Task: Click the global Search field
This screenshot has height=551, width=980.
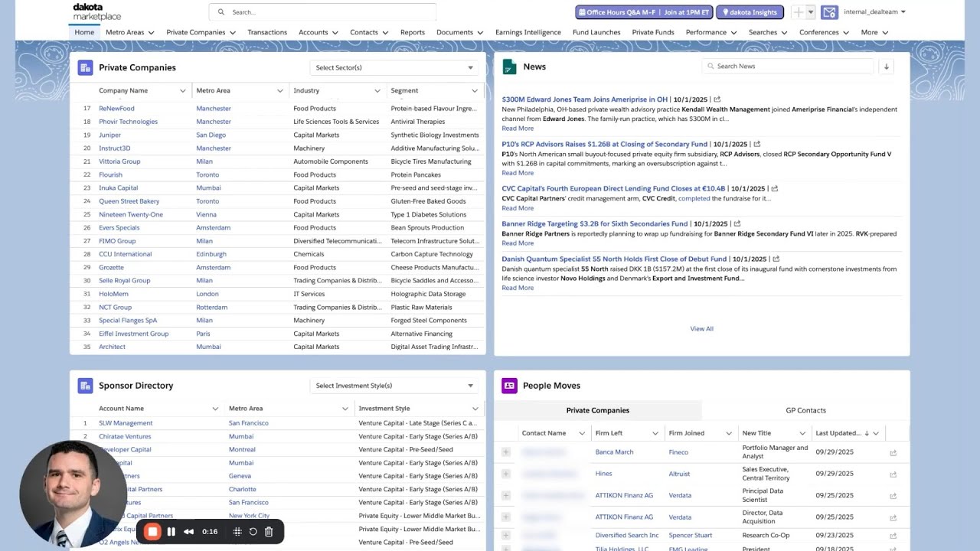Action: (322, 12)
